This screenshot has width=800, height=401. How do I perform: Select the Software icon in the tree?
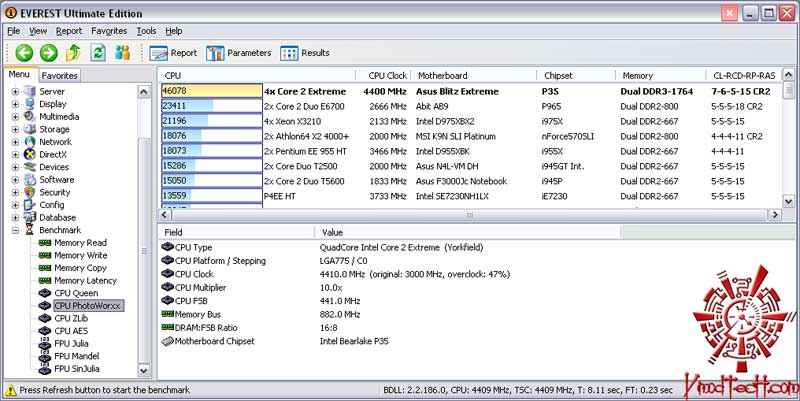30,180
